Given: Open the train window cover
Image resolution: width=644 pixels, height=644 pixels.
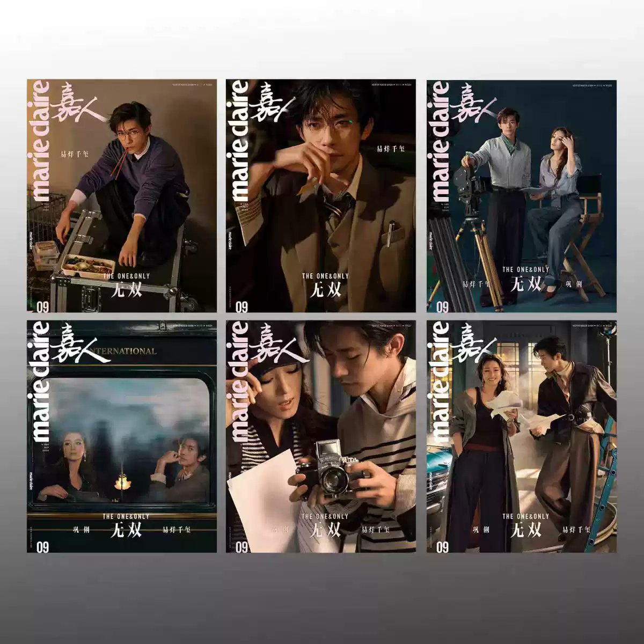Looking at the screenshot, I should point(122,437).
